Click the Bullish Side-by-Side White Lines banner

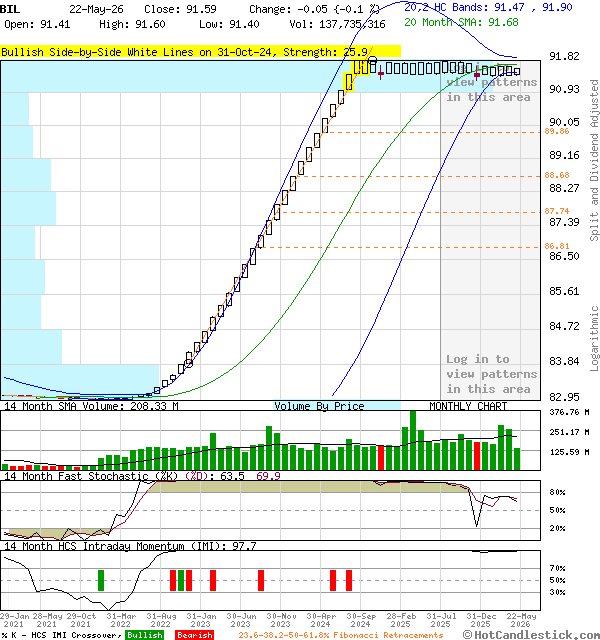(200, 52)
